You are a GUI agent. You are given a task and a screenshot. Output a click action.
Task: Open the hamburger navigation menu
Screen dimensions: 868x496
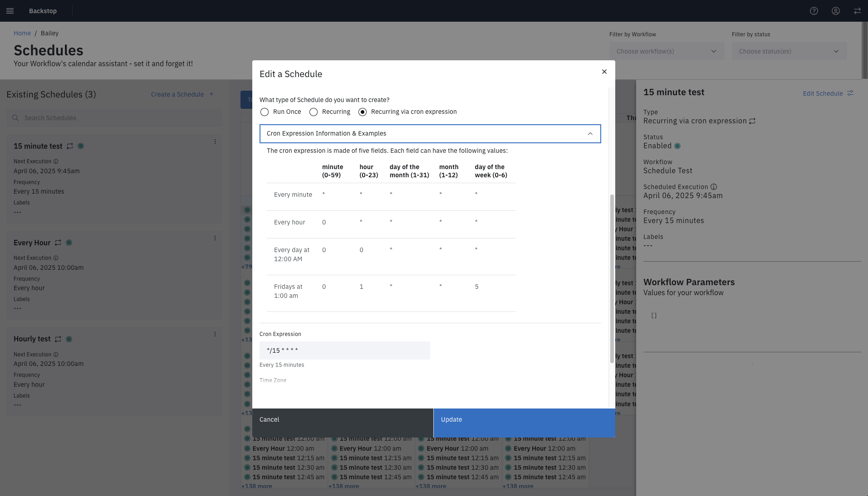pos(10,11)
